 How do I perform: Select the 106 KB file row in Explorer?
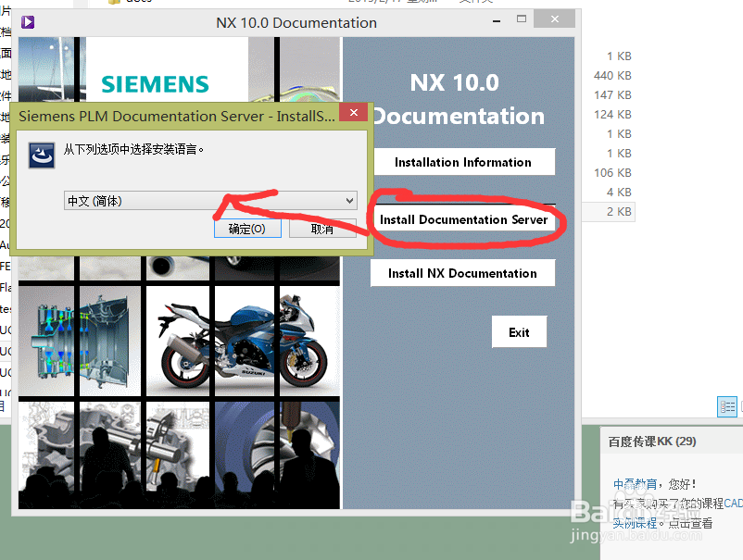coord(612,173)
